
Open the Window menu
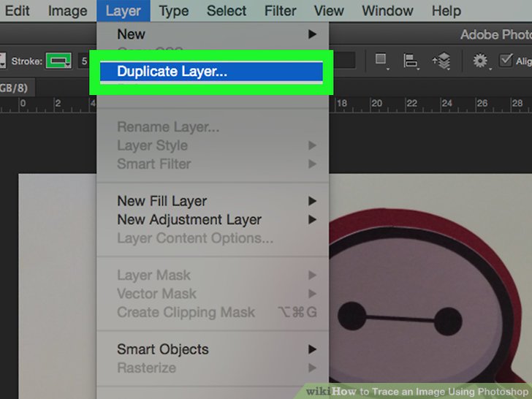(387, 11)
